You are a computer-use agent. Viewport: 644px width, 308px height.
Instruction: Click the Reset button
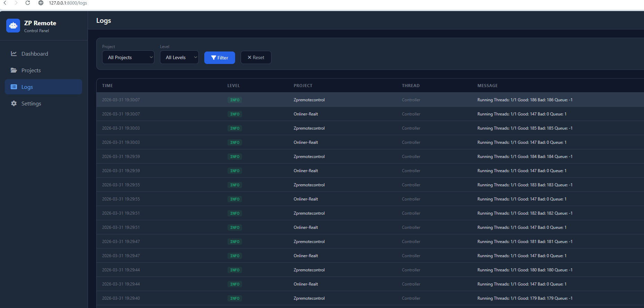[256, 57]
